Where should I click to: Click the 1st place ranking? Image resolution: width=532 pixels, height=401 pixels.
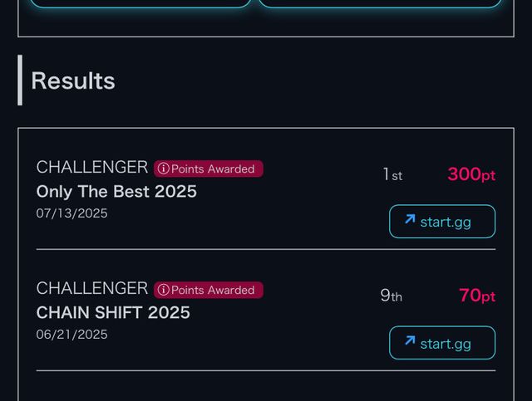392,174
